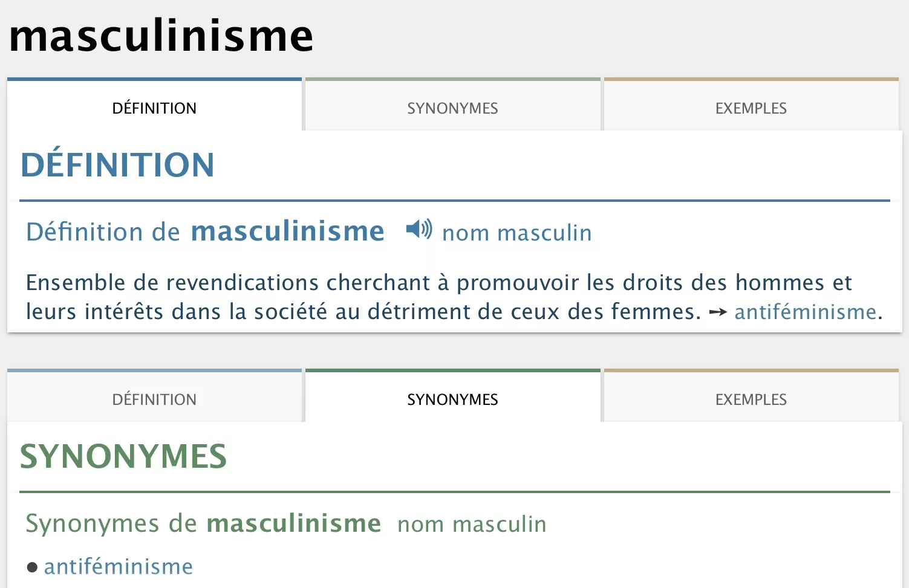The height and width of the screenshot is (588, 909).
Task: Click the green 'nom masculin' label
Action: tap(472, 524)
